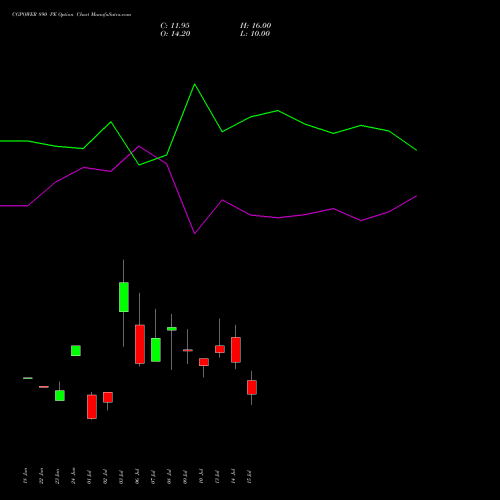Click the green candle for 23 Jun
This screenshot has width=500, height=500.
60,395
